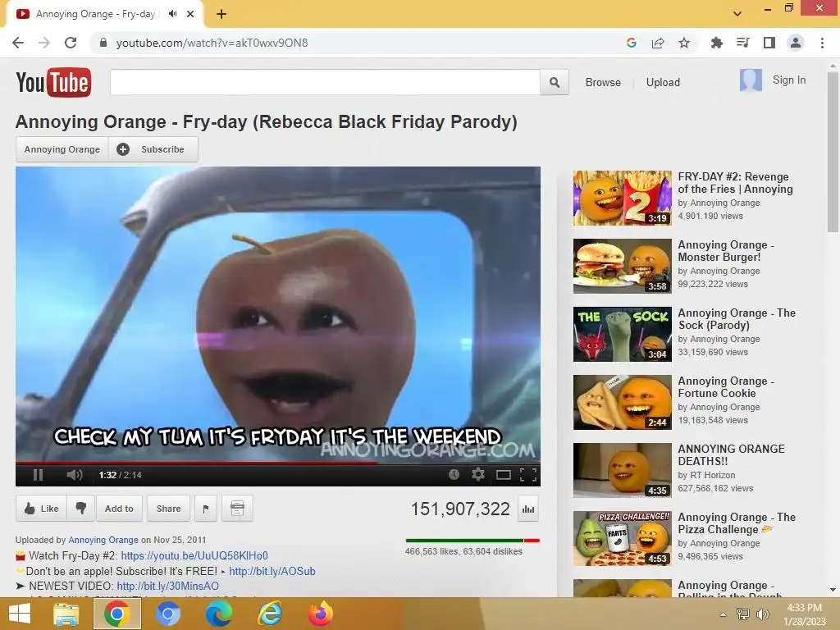Click the Annoying Orange uploader link
840x630 pixels.
[103, 540]
